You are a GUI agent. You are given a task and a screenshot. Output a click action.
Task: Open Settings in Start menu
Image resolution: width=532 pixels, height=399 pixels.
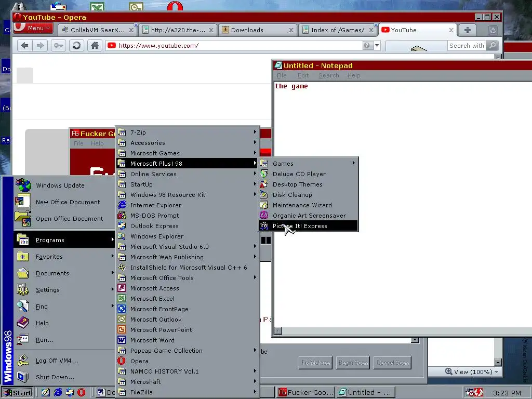click(x=64, y=290)
